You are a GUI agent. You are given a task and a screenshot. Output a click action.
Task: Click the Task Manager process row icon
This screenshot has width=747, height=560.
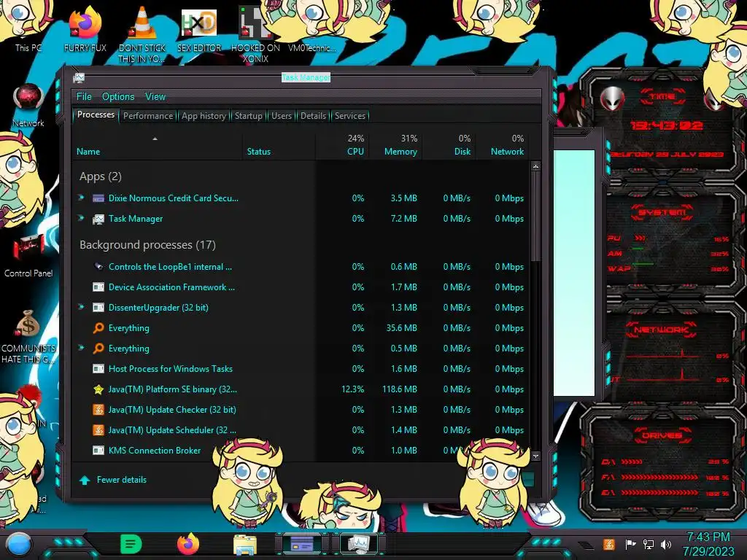tap(98, 219)
